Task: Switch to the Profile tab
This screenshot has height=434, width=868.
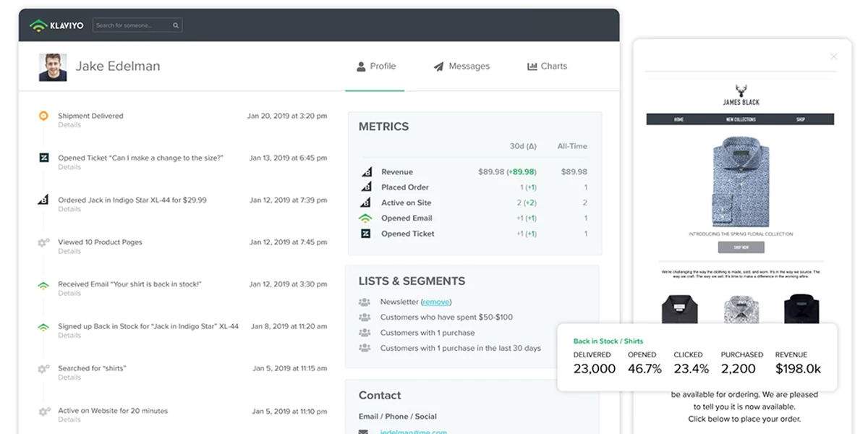Action: click(x=376, y=66)
